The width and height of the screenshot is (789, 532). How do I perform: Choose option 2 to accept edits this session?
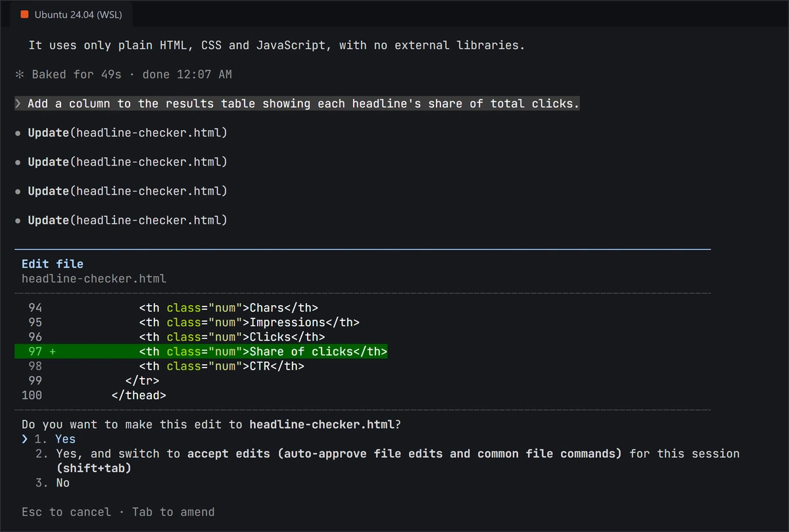[x=387, y=461]
